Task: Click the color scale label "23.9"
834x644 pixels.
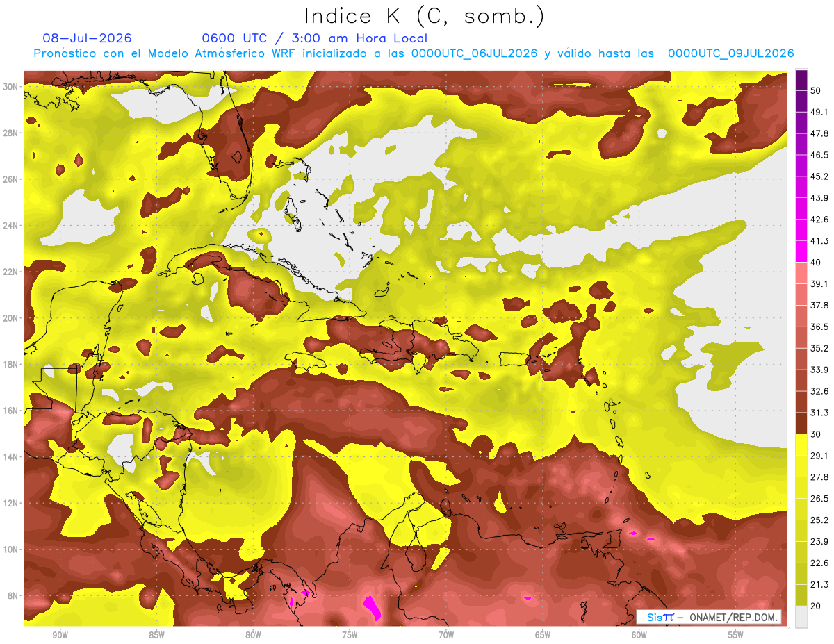Action: pyautogui.click(x=819, y=542)
